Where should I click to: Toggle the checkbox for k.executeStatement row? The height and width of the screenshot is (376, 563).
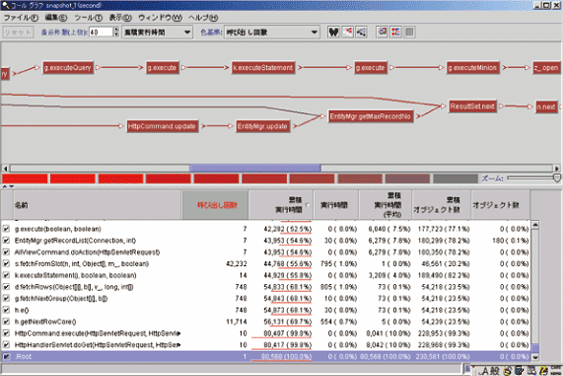6,275
